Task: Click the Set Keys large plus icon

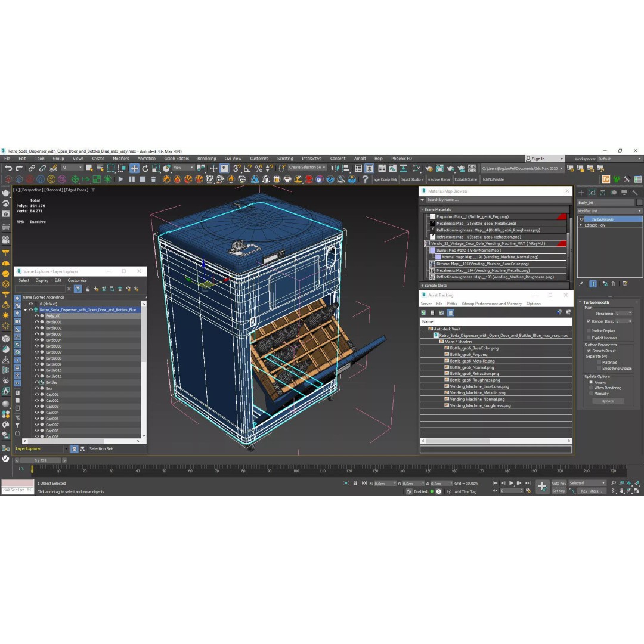Action: (542, 487)
